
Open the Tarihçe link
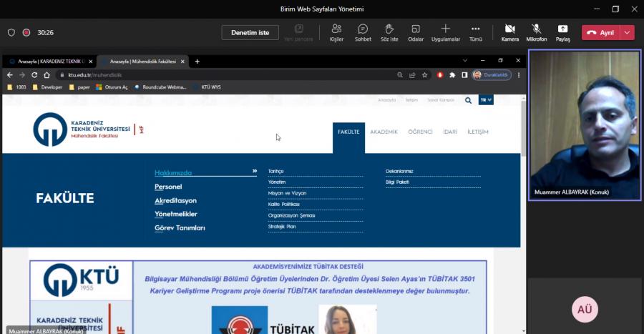point(276,171)
